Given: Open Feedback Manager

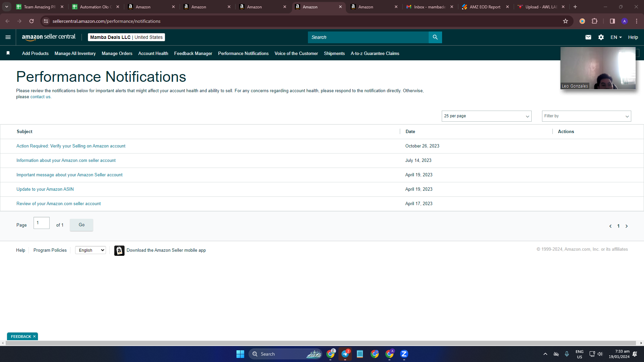Looking at the screenshot, I should (193, 53).
